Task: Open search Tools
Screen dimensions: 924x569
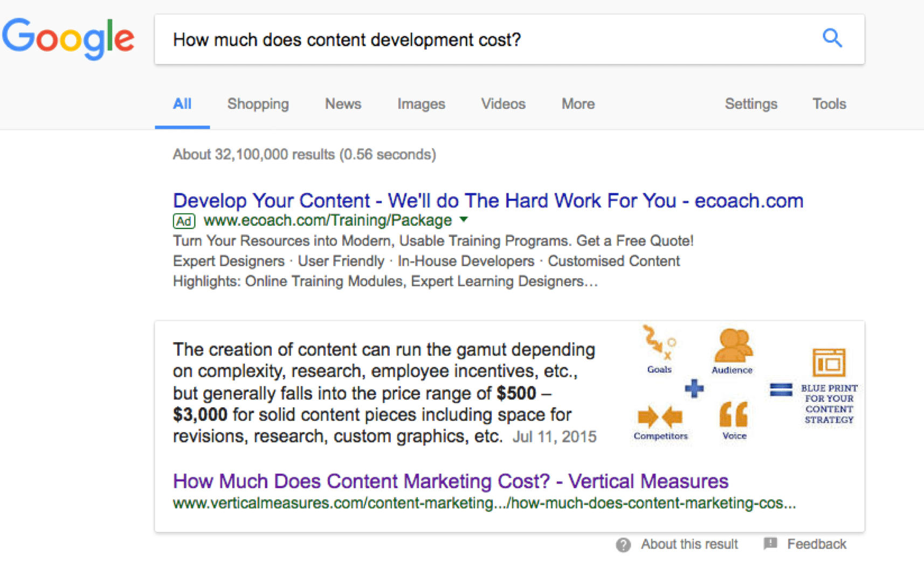Action: [x=829, y=104]
